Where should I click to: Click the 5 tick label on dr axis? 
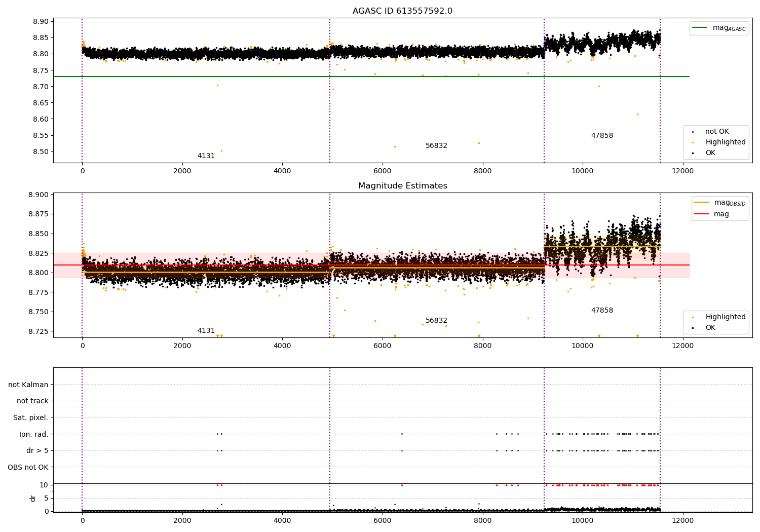[x=47, y=499]
